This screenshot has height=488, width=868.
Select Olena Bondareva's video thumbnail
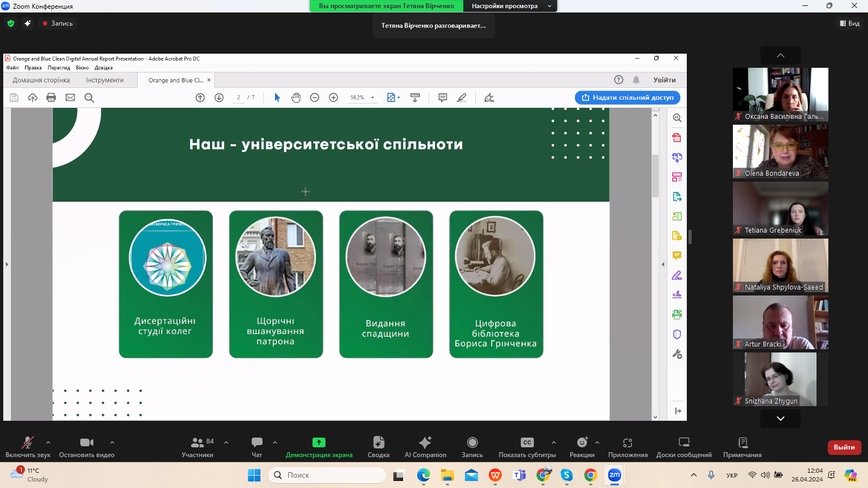[780, 151]
